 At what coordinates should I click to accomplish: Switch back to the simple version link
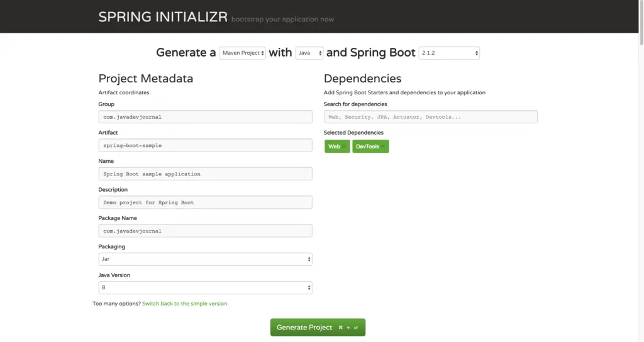click(186, 304)
